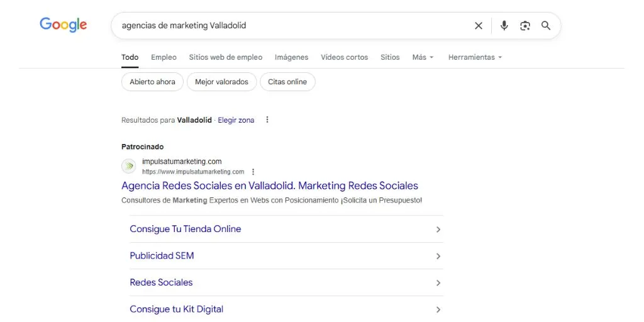Click the magnifying glass search icon
Viewport: 644px width, 322px height.
[545, 26]
